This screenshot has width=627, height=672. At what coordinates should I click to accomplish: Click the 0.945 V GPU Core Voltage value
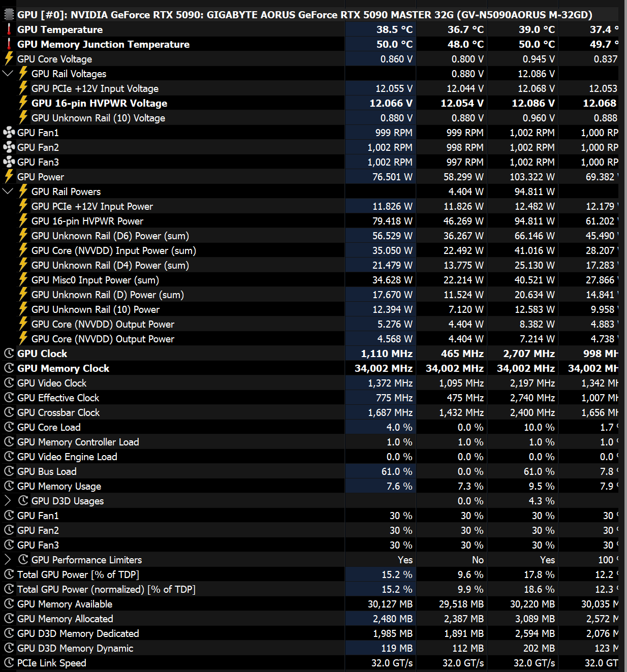pos(539,59)
